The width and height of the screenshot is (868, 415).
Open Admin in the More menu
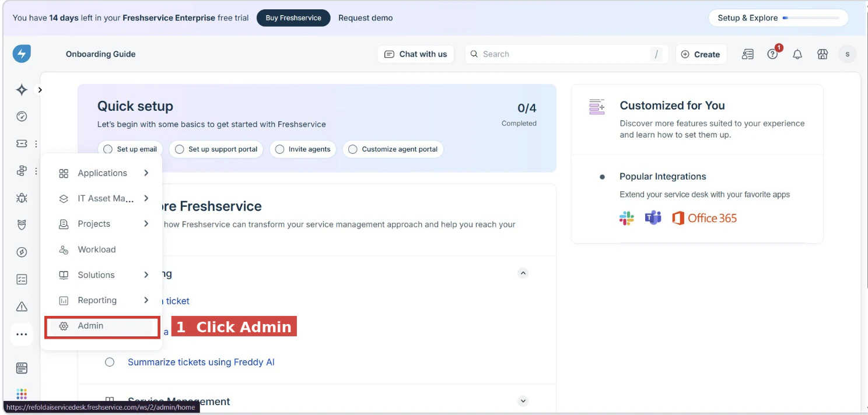click(x=101, y=326)
